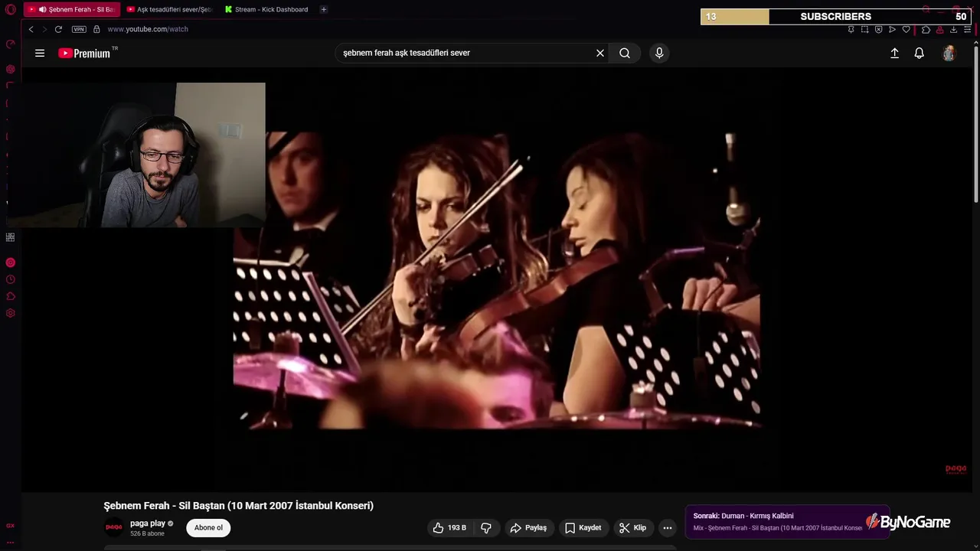Pin page using Opera pinboard icon
This screenshot has height=551, width=980.
[x=851, y=29]
